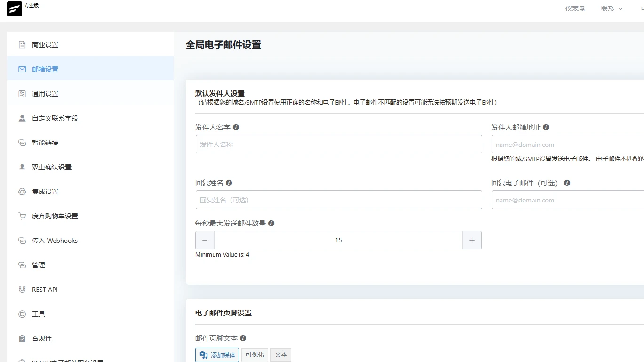The height and width of the screenshot is (362, 644).
Task: Open the 合规性 settings page
Action: pos(40,338)
